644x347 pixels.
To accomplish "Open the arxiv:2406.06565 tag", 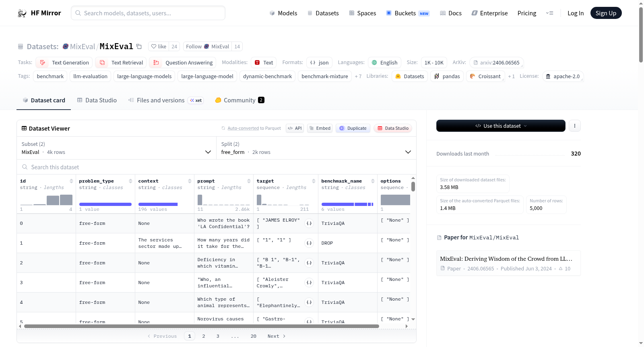I will 496,62.
